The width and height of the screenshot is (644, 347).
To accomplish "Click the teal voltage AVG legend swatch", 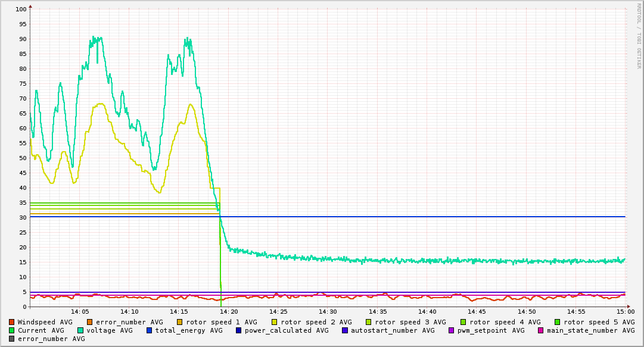I will [x=80, y=330].
